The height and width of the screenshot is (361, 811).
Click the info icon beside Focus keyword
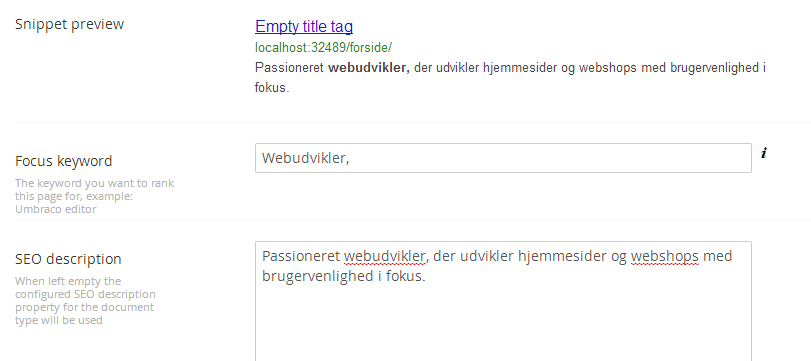(764, 153)
